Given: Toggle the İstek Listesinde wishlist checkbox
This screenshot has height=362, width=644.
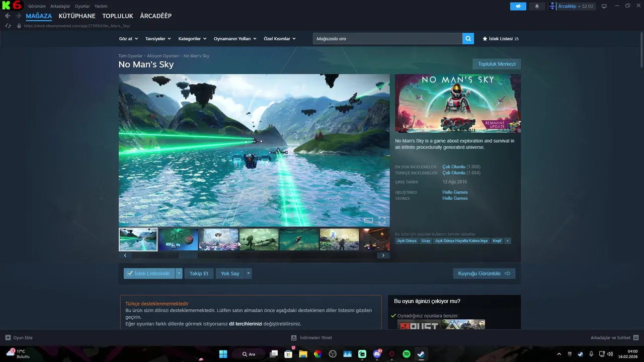Looking at the screenshot, I should (130, 274).
